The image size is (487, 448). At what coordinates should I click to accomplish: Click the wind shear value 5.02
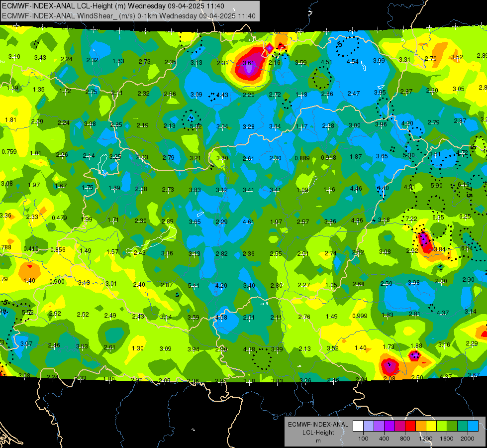[x=195, y=126]
